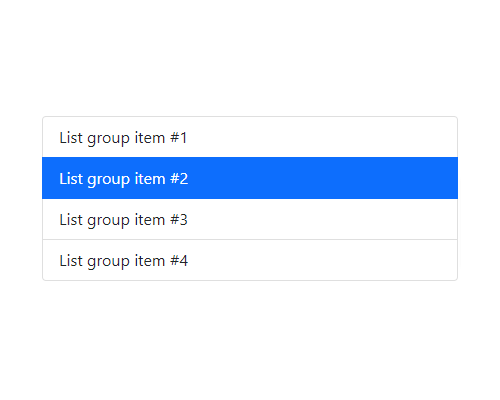Open the list entry ending in #4

pos(250,260)
